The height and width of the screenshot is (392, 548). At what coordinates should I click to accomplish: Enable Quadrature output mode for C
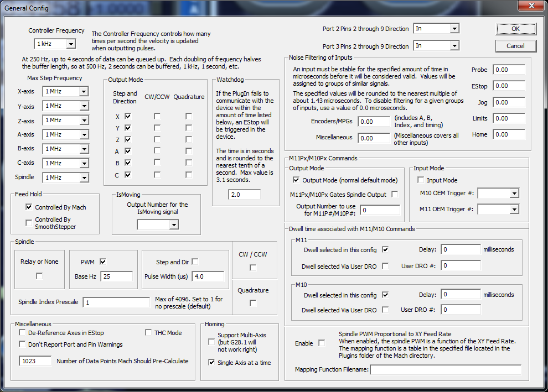[x=189, y=175]
